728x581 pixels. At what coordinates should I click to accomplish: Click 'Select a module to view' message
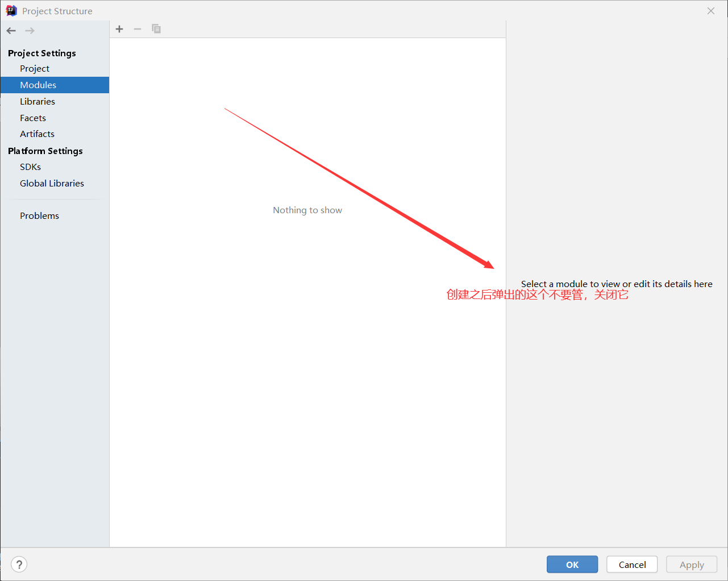point(617,284)
